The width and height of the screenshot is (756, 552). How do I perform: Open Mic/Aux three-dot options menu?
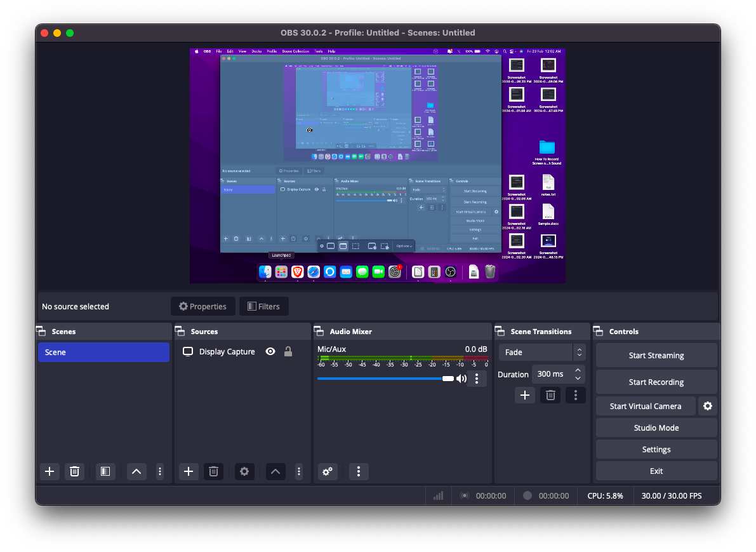coord(477,379)
